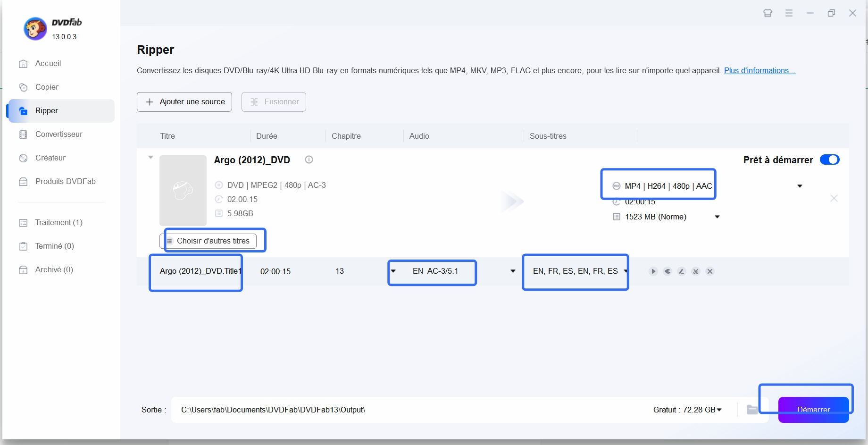Minimize the DVDFab window

(x=810, y=13)
